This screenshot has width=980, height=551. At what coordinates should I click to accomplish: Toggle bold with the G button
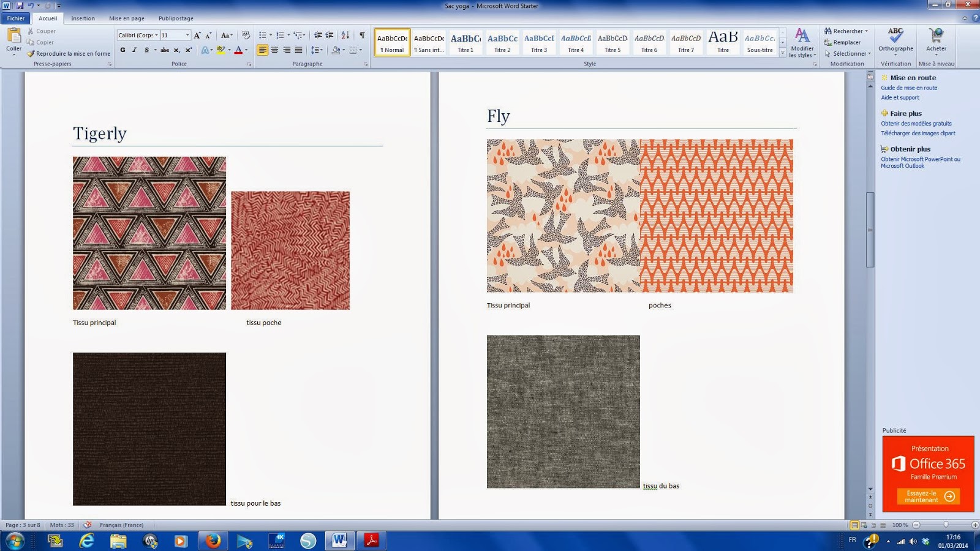(x=123, y=50)
